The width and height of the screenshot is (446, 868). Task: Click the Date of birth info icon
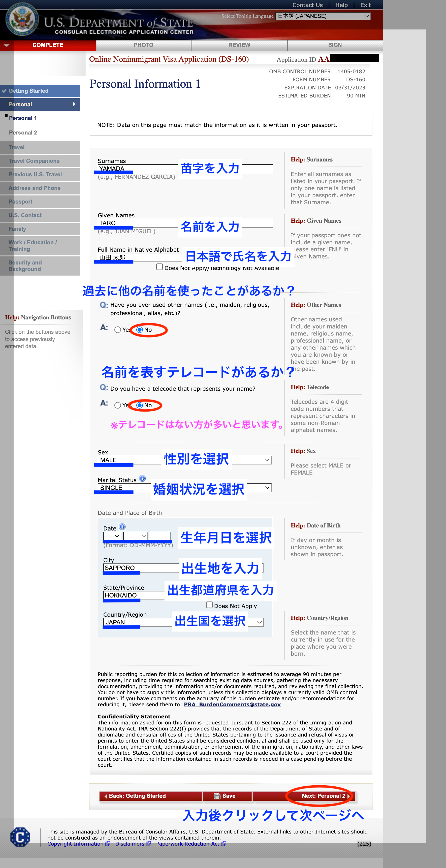click(x=122, y=527)
